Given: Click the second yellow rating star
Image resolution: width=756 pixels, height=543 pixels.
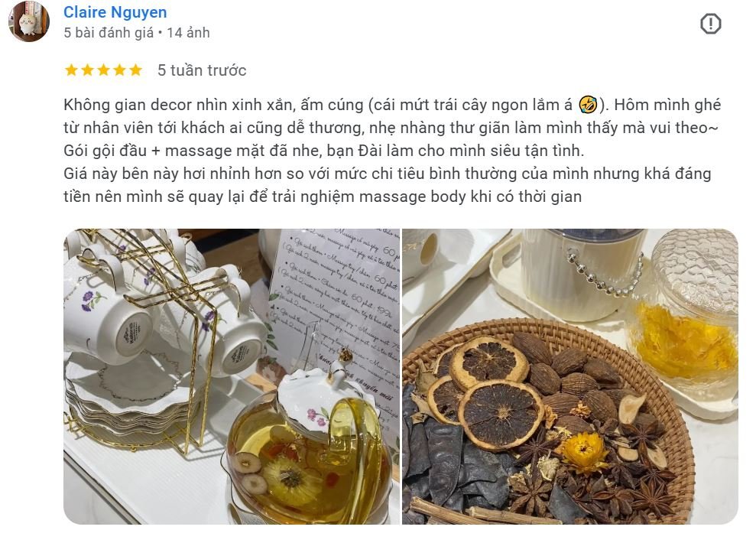Looking at the screenshot, I should 88,70.
